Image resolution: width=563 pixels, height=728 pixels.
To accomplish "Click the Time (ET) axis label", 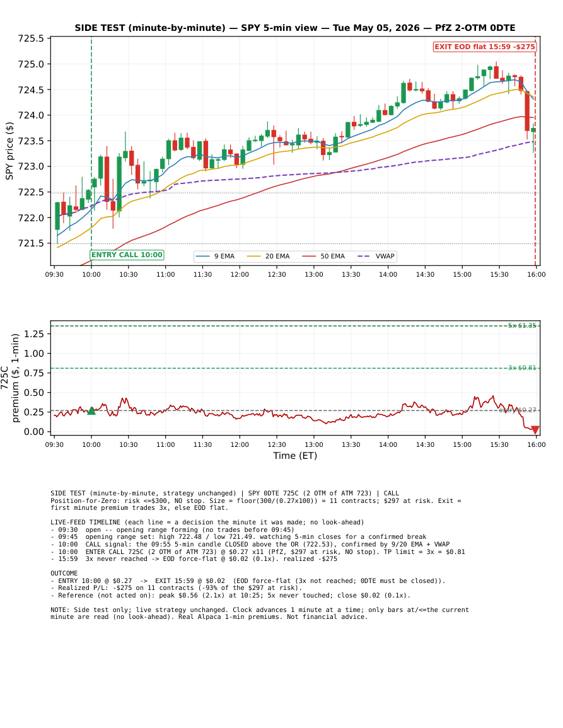I will [x=295, y=456].
